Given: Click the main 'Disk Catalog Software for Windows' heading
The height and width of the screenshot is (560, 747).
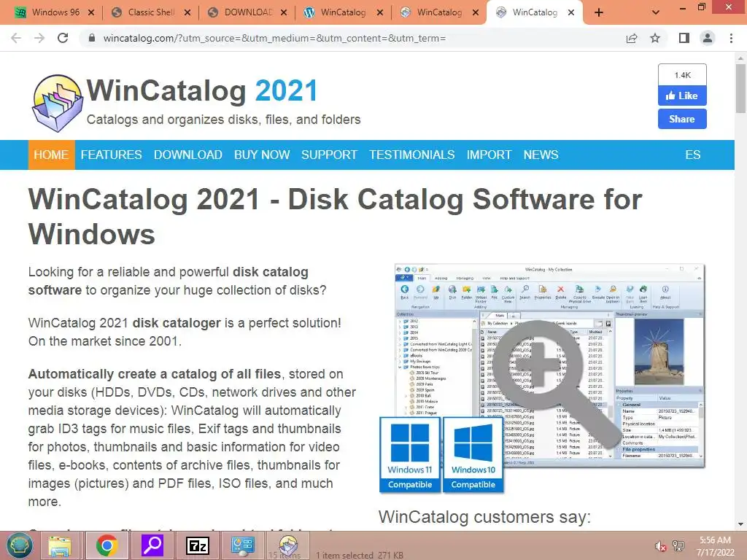Looking at the screenshot, I should pos(335,216).
